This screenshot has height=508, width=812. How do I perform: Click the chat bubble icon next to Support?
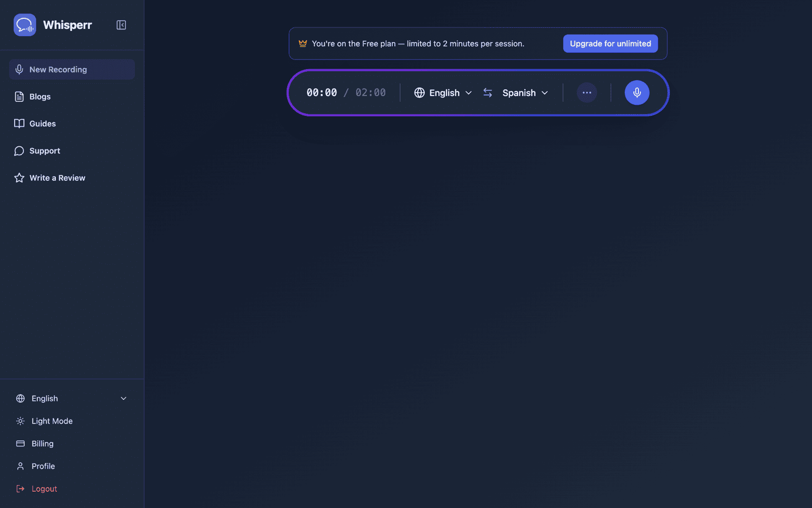pos(19,151)
